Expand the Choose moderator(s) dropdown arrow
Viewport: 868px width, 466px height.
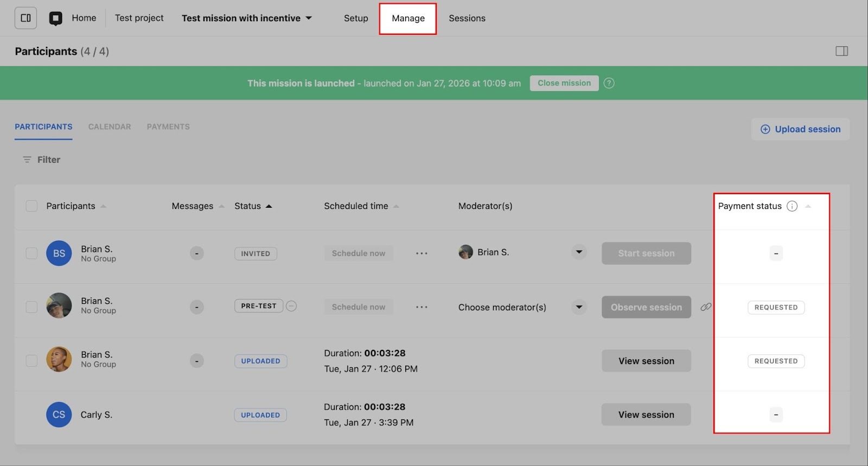579,307
